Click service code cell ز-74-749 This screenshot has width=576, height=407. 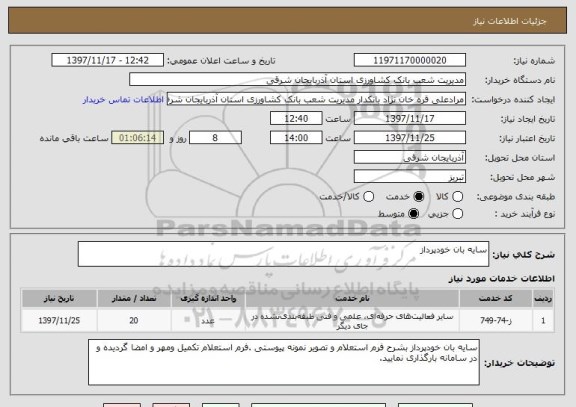(x=496, y=321)
